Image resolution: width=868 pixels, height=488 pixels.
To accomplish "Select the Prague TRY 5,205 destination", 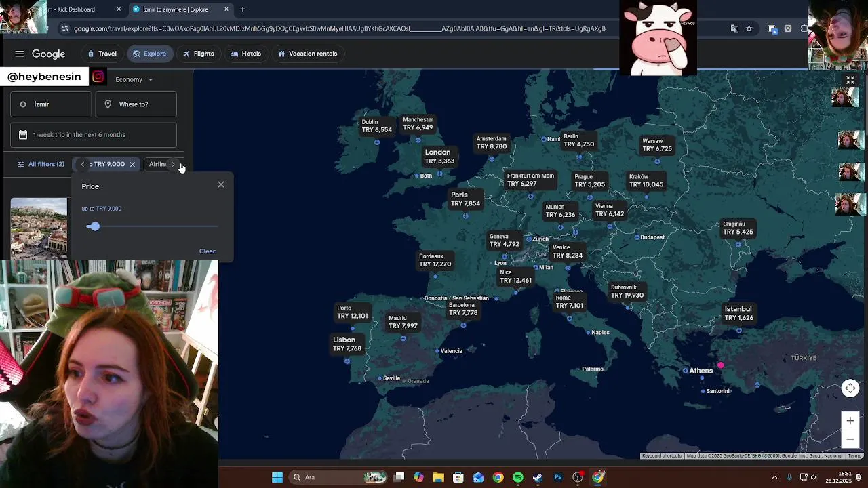I will tap(589, 180).
